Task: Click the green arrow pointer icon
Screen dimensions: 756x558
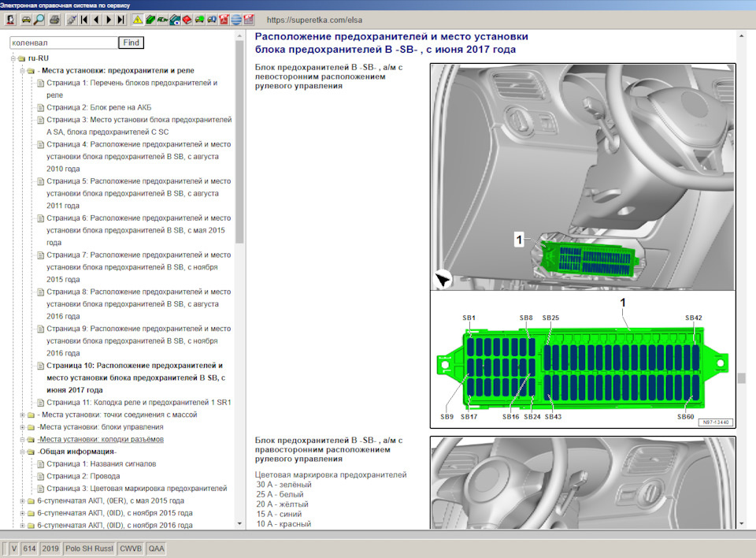Action: tap(162, 20)
